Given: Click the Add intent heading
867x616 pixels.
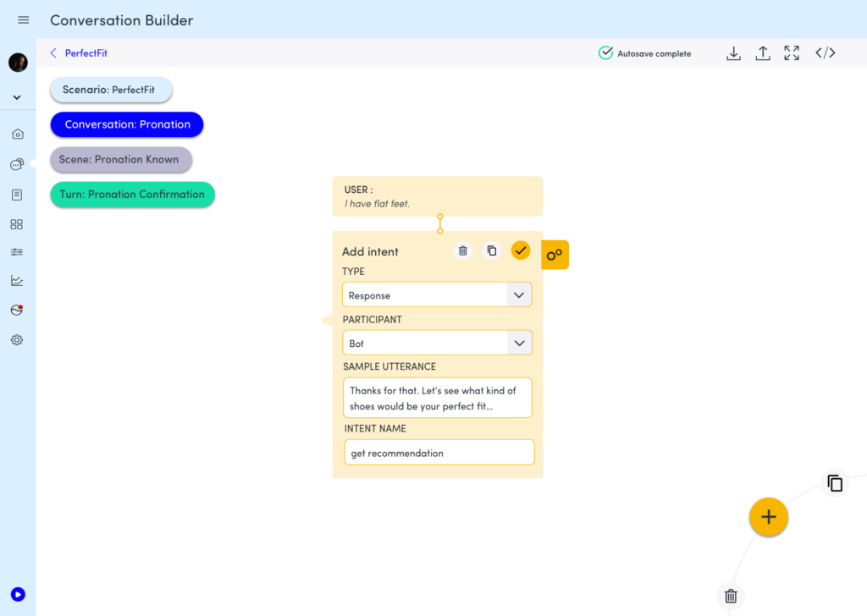Looking at the screenshot, I should pos(370,252).
